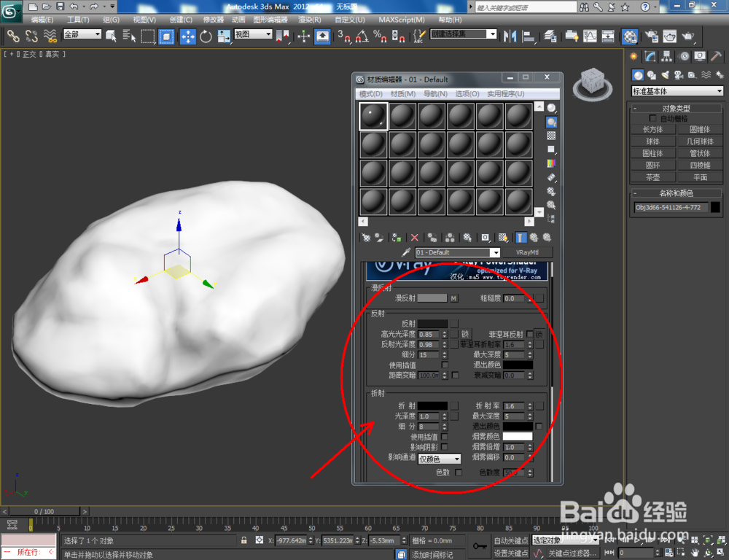Open the 编辑(E) menu
The height and width of the screenshot is (560, 729).
(x=42, y=20)
